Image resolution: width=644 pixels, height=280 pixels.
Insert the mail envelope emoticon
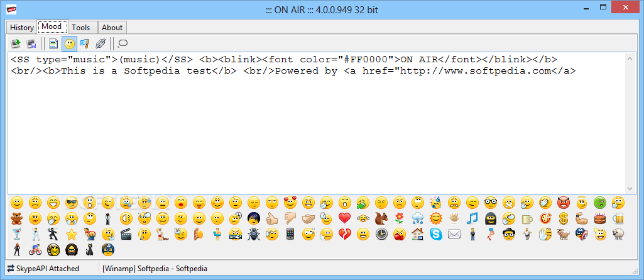(454, 234)
